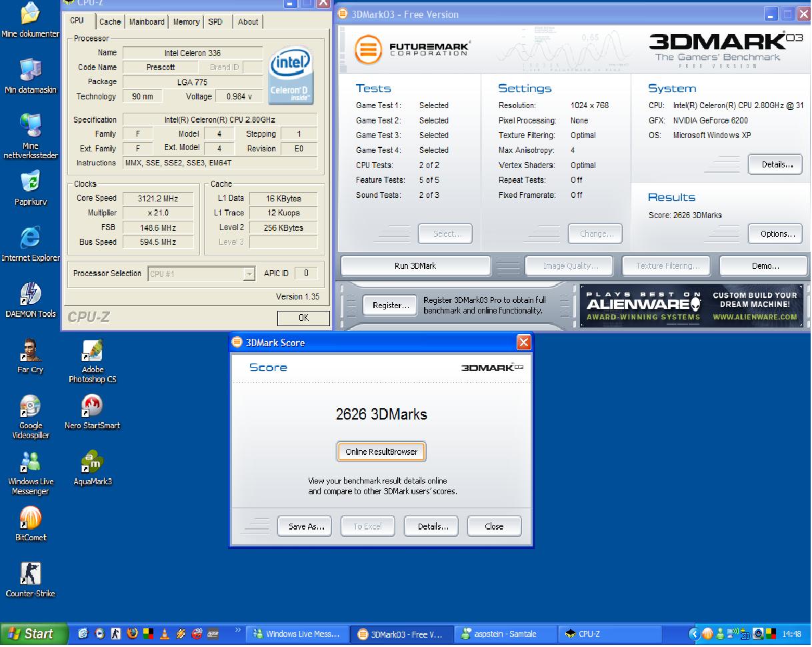Open the Min datamaskin desktop icon
This screenshot has width=812, height=647.
[x=30, y=77]
